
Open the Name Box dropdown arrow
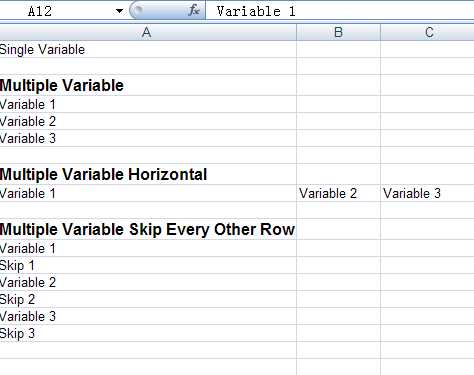point(119,11)
